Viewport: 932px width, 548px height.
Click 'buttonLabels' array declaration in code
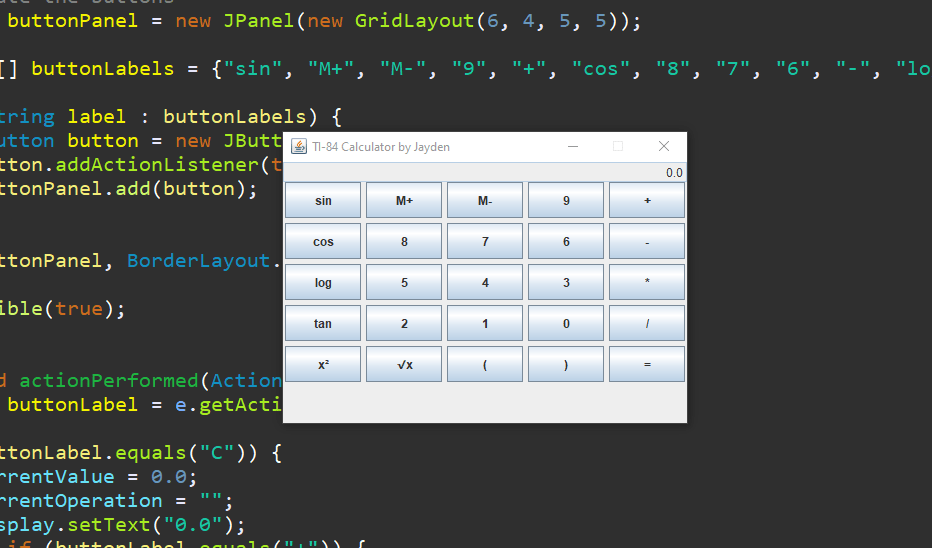[103, 68]
